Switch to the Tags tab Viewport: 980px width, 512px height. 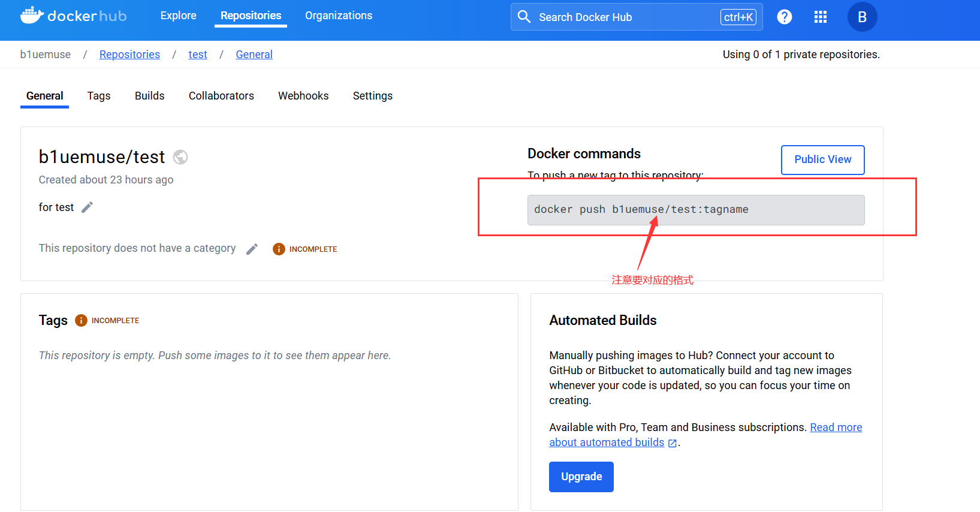[99, 96]
